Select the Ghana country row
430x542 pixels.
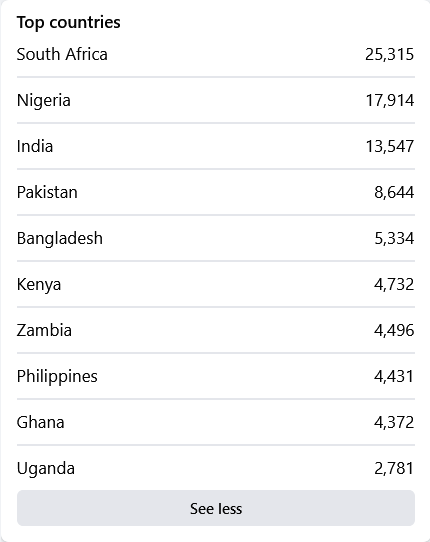(216, 422)
